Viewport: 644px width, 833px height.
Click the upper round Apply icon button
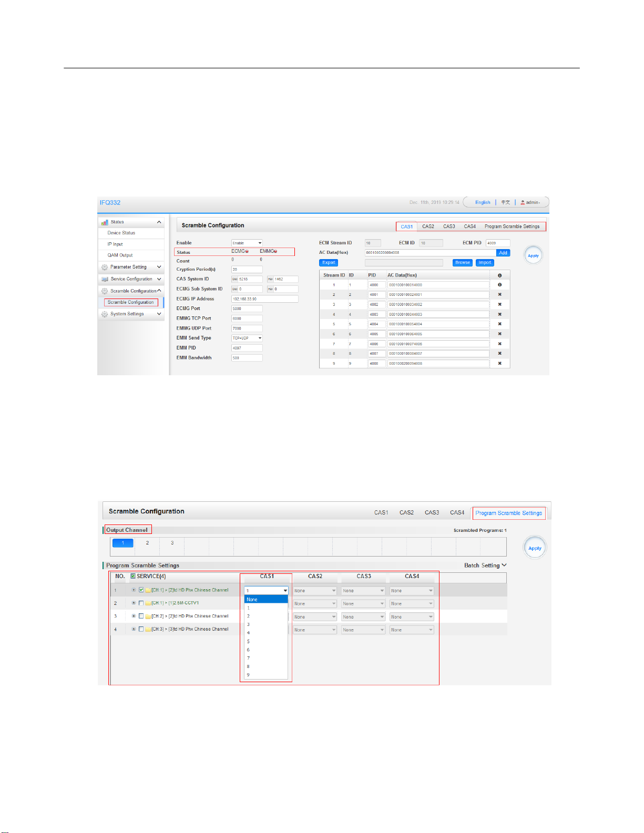coord(533,255)
